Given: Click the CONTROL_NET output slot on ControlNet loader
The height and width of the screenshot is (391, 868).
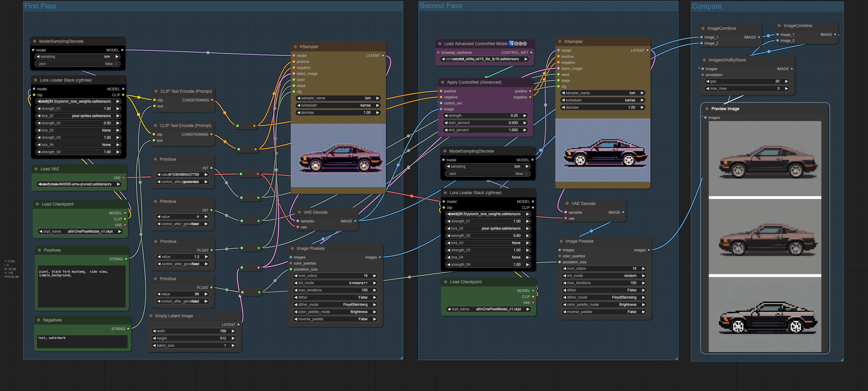Looking at the screenshot, I should [531, 53].
